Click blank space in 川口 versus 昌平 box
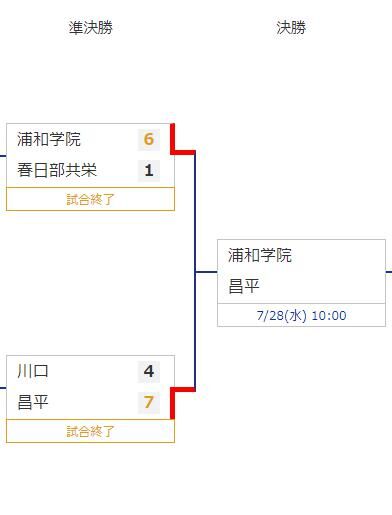The image size is (392, 515). point(93,387)
